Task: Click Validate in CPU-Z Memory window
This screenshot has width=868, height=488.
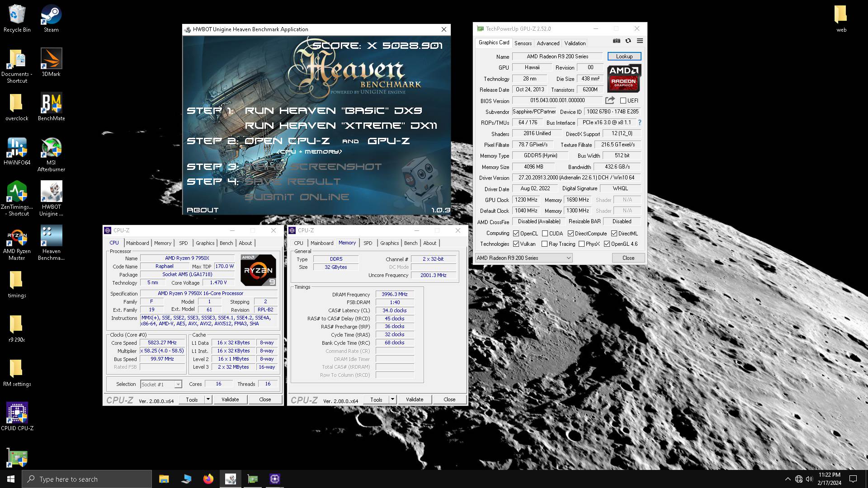Action: pos(415,399)
